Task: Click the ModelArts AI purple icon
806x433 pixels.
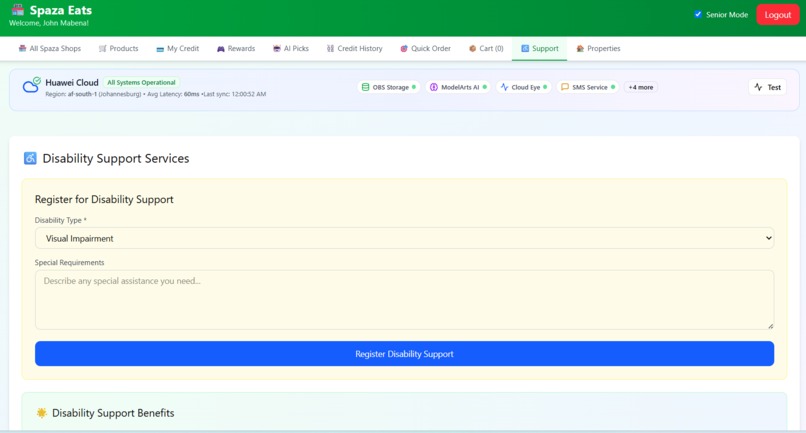Action: point(434,87)
